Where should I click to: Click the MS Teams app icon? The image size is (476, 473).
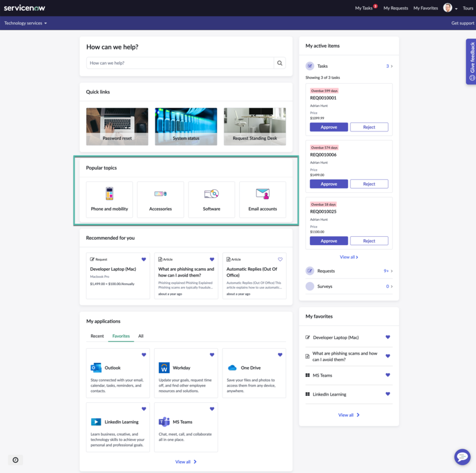[164, 422]
